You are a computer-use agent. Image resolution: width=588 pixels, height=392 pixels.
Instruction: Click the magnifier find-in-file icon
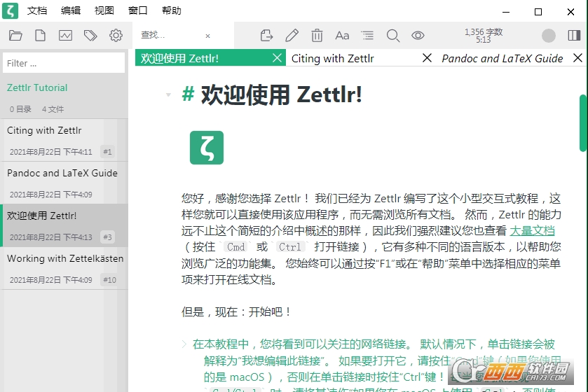[x=393, y=36]
